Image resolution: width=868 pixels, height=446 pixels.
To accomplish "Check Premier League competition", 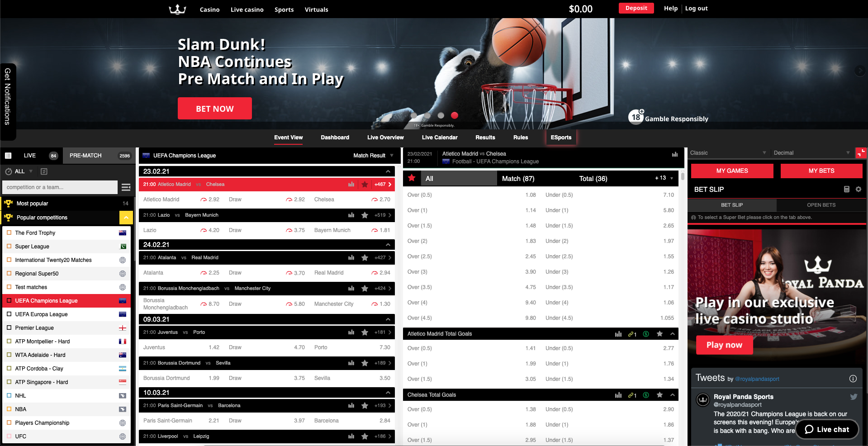I will (9, 328).
